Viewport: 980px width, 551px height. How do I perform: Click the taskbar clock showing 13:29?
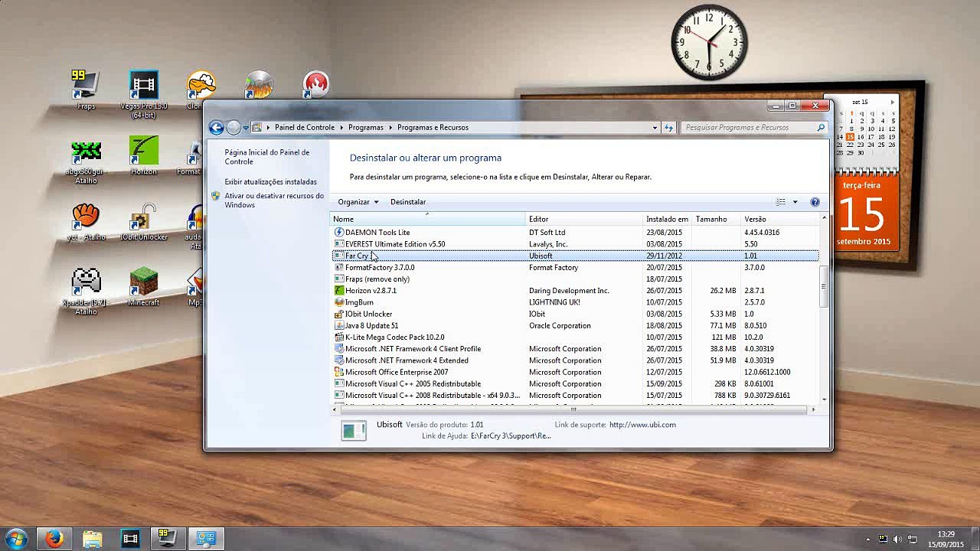(x=946, y=539)
